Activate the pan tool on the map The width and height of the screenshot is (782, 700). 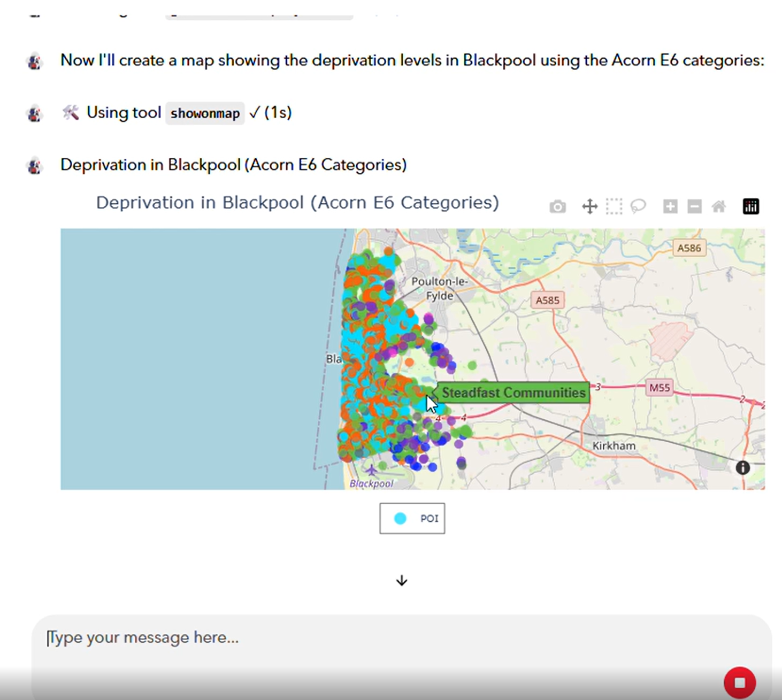click(x=589, y=206)
